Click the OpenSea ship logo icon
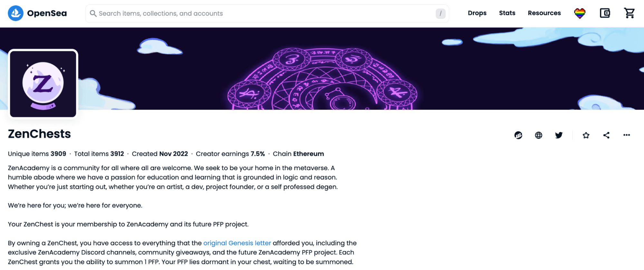 coord(15,13)
